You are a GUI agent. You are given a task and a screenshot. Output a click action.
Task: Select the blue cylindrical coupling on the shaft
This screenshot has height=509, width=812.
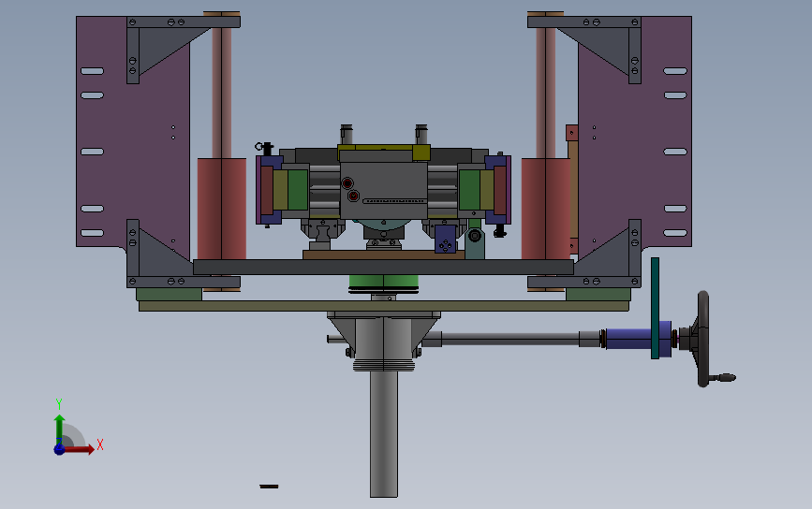coord(627,339)
